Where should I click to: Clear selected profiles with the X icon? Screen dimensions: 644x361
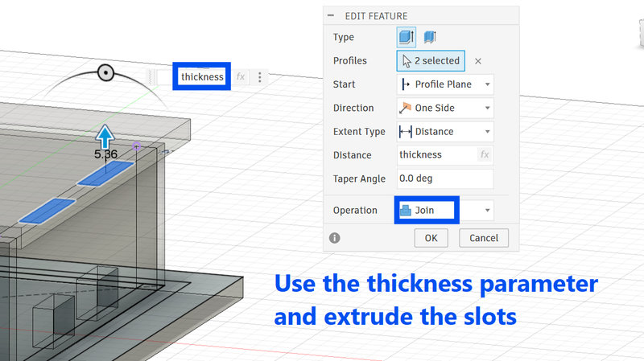(477, 61)
